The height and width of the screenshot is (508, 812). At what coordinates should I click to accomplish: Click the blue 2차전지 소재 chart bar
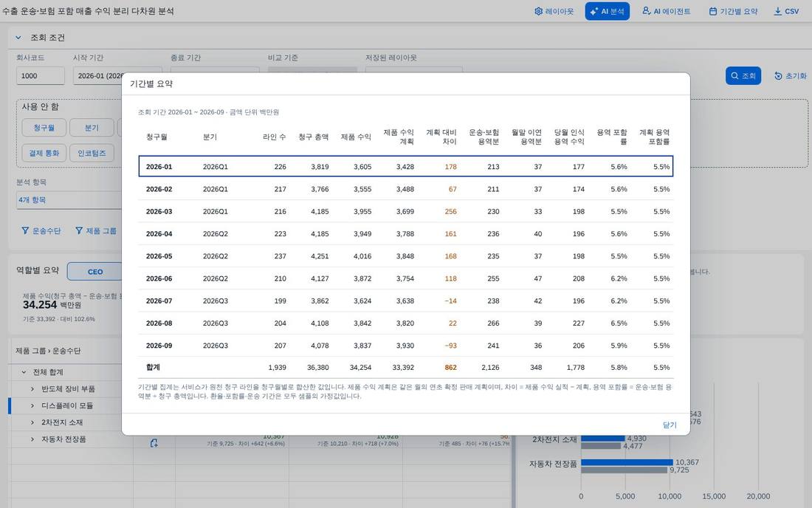coord(603,439)
